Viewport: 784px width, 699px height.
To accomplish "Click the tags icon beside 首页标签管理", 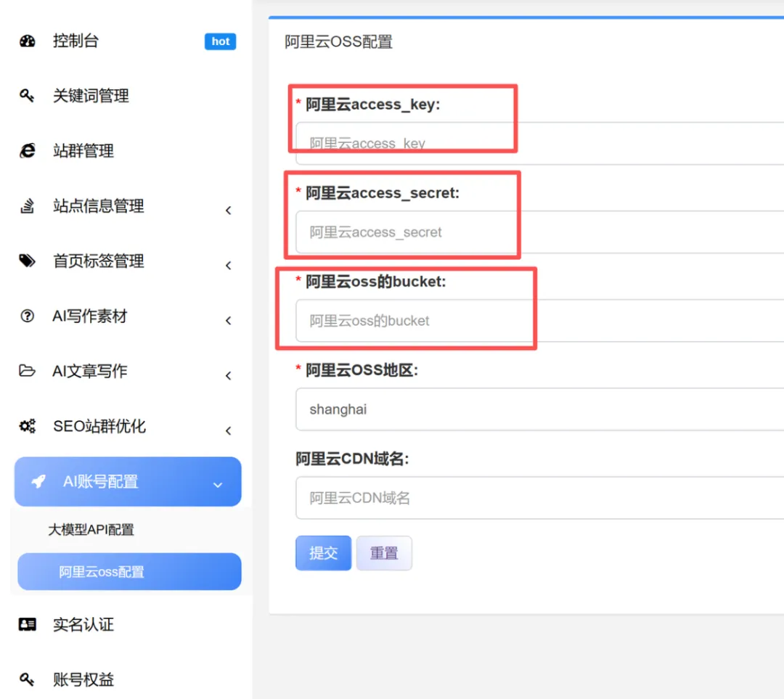I will click(x=28, y=261).
